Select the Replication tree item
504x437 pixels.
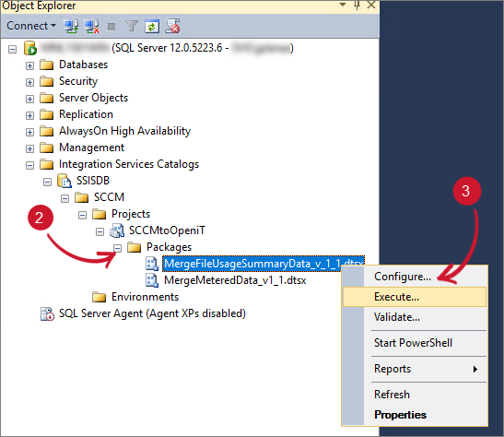[x=86, y=114]
